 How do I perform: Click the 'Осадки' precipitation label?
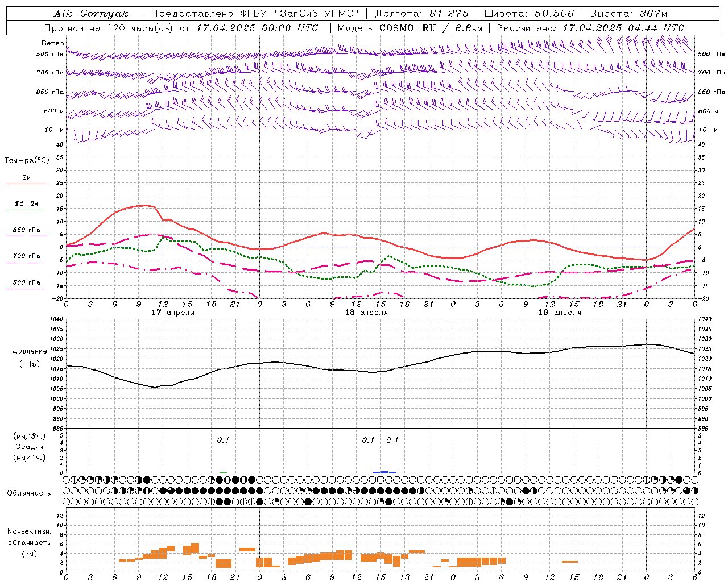pyautogui.click(x=30, y=447)
